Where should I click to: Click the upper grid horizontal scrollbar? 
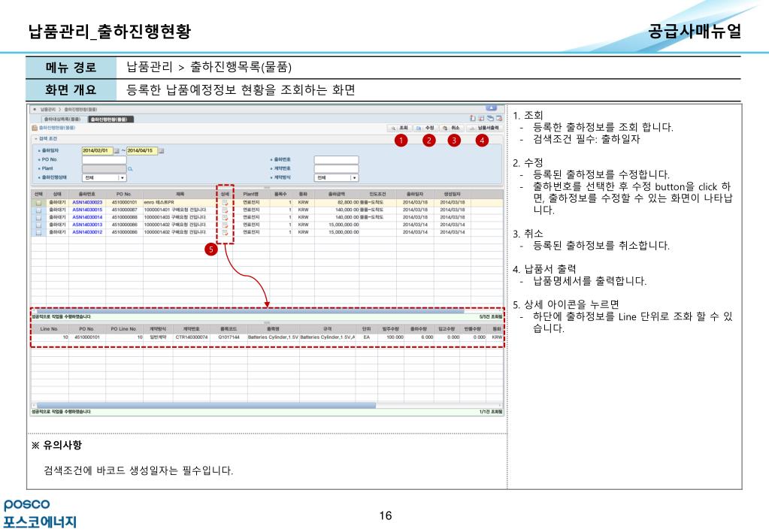[x=250, y=311]
